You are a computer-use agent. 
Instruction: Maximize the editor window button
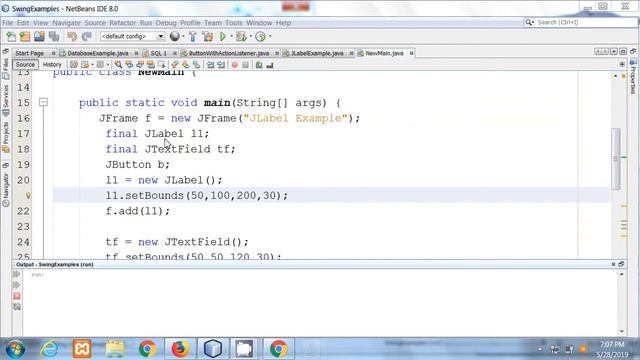click(x=623, y=52)
